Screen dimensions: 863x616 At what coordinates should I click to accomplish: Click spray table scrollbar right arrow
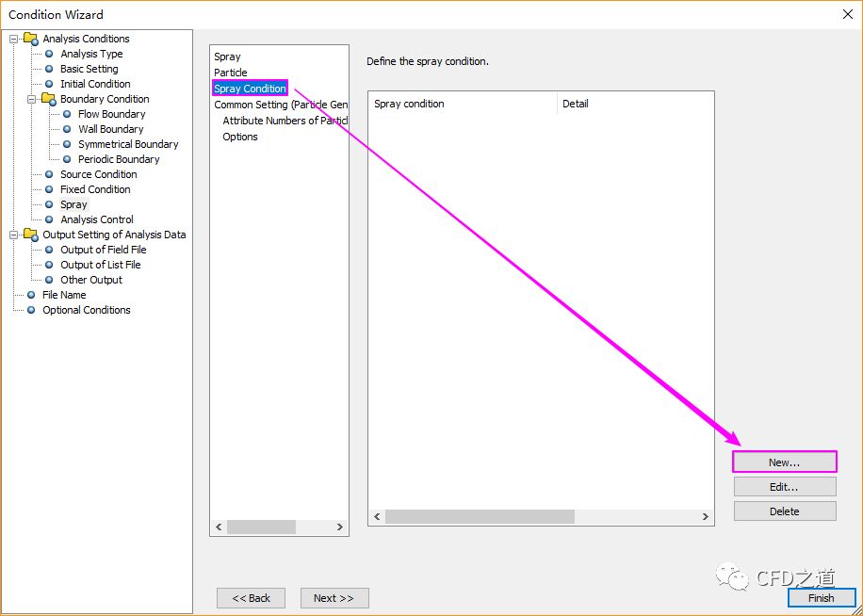click(x=705, y=516)
